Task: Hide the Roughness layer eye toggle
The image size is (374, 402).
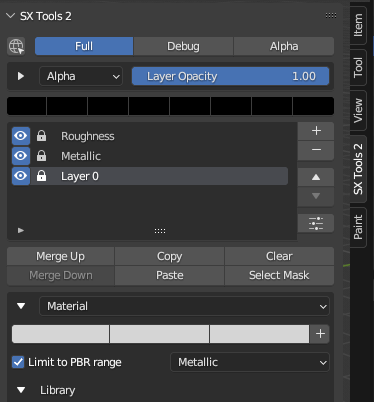Action: click(21, 136)
